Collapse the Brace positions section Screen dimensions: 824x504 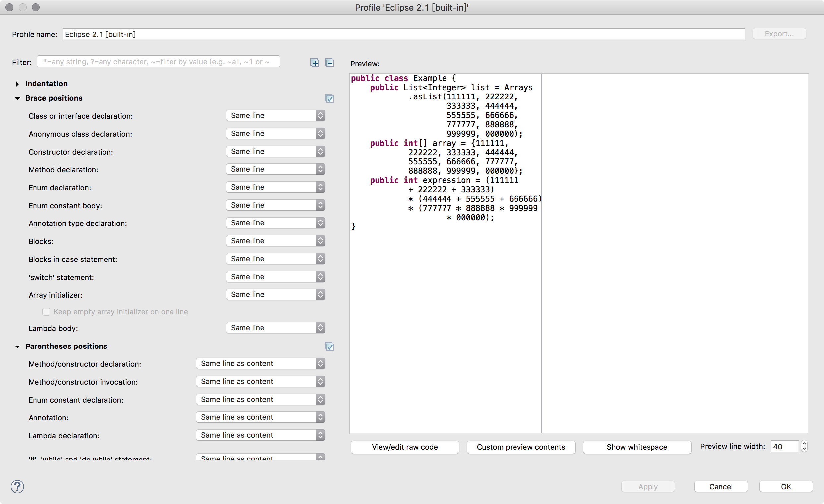click(x=17, y=98)
